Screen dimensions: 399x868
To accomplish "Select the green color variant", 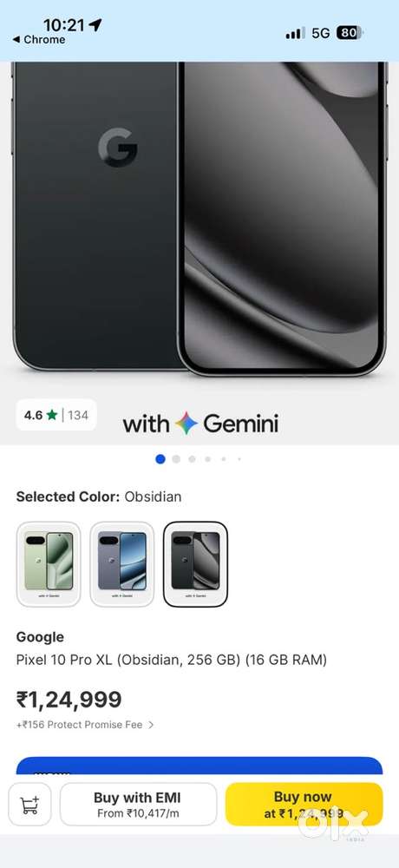I will (49, 564).
